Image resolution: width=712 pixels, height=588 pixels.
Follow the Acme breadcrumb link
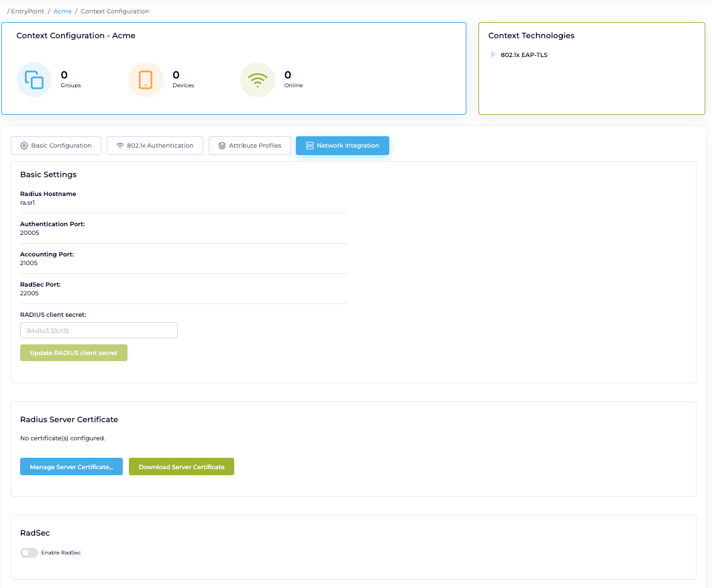click(62, 11)
